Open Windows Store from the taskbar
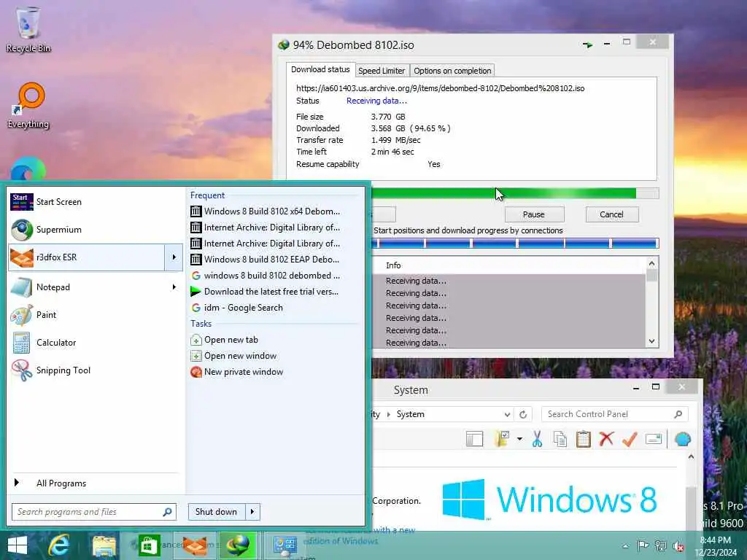The height and width of the screenshot is (560, 747). pos(149,545)
